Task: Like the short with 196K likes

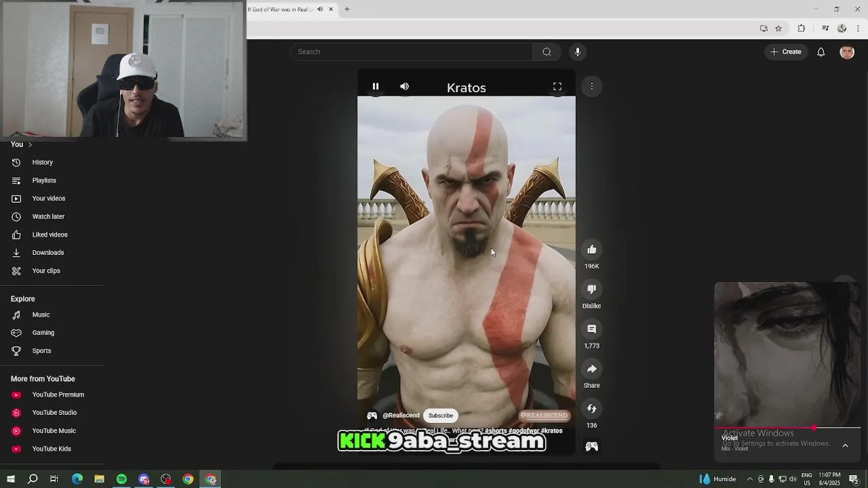Action: point(592,249)
